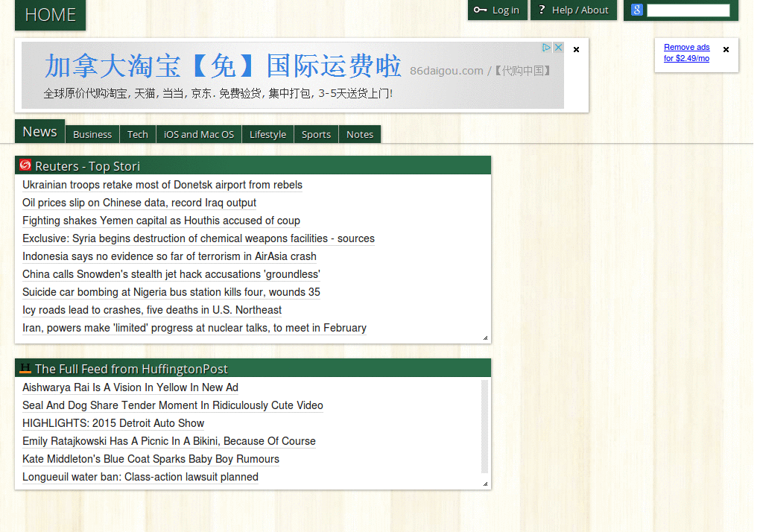Select the News tab
Viewport: 763px width, 532px height.
click(x=40, y=131)
